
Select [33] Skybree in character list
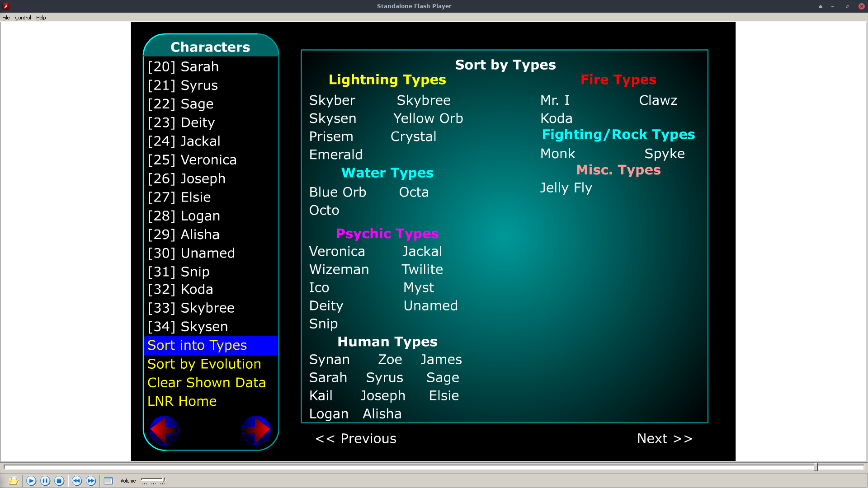click(x=191, y=308)
